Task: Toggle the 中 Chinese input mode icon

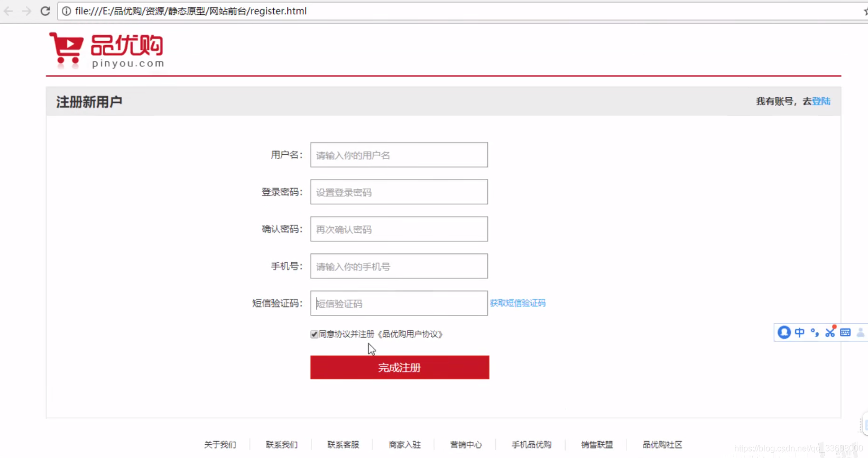Action: (799, 332)
